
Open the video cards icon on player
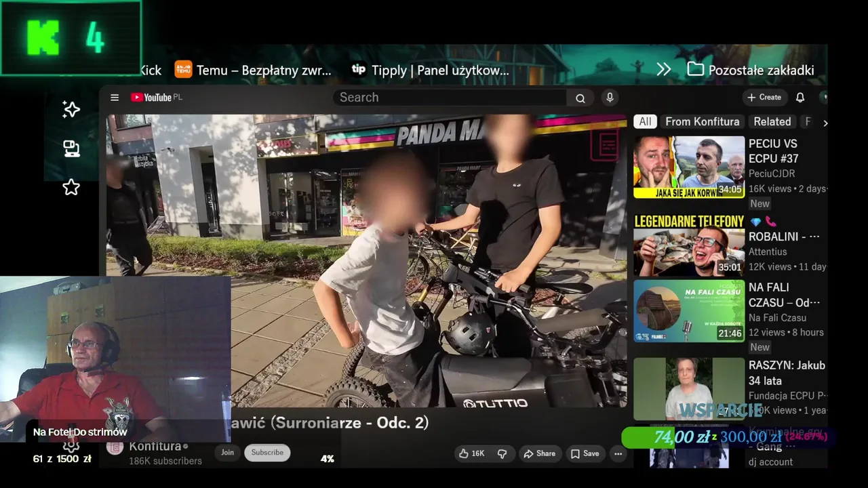click(x=605, y=145)
